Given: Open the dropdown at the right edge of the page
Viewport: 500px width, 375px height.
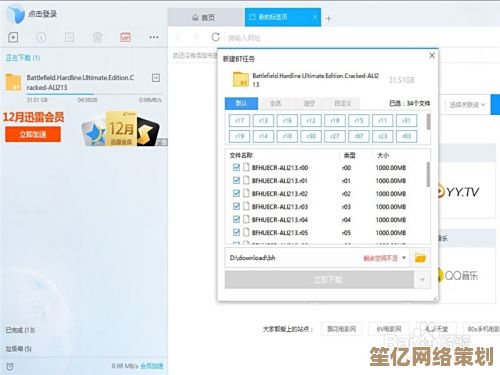Looking at the screenshot, I should tap(467, 105).
